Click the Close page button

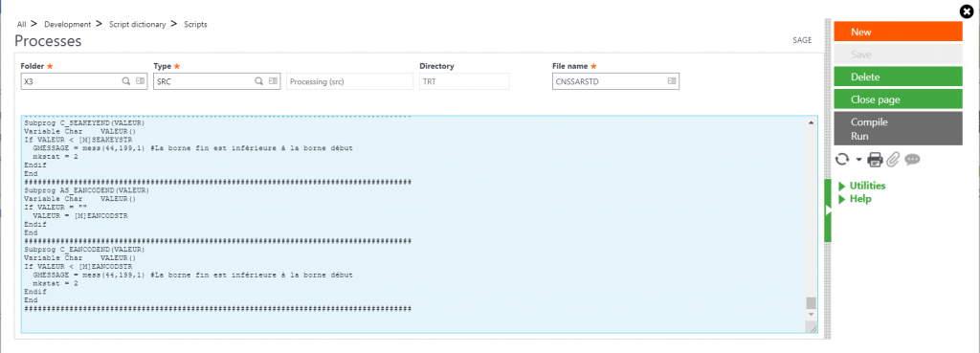coord(898,99)
